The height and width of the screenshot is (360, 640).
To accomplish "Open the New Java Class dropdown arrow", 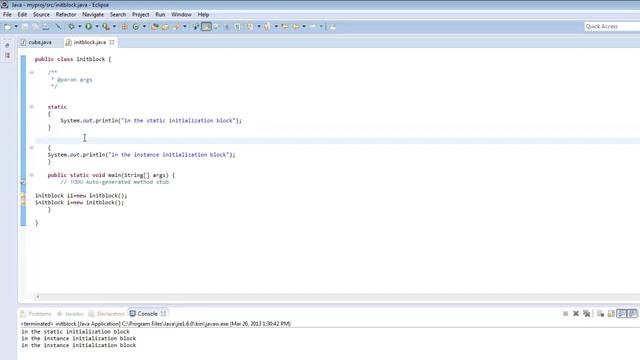I will point(144,27).
